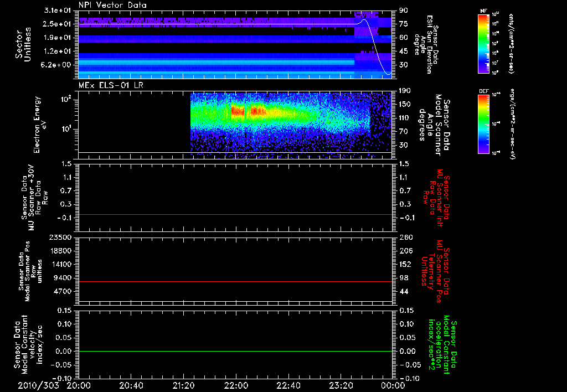
Task: Click the 98 telemetry tick label
Action: point(403,278)
